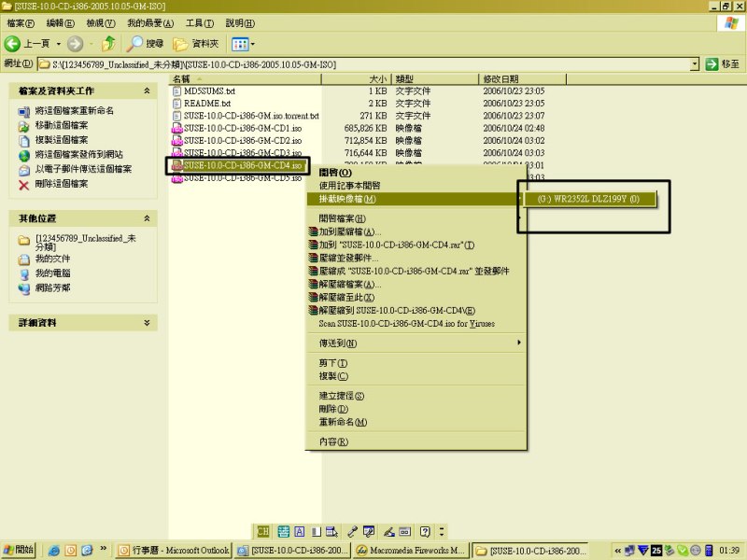The width and height of the screenshot is (747, 560).
Task: Choose 掛載映像檔(M) in context menu
Action: click(x=416, y=199)
